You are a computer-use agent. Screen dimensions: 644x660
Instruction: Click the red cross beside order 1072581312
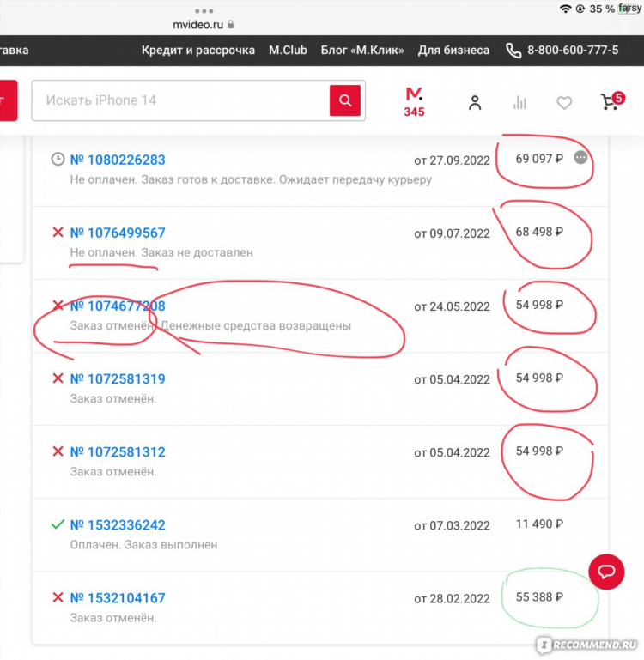[58, 451]
